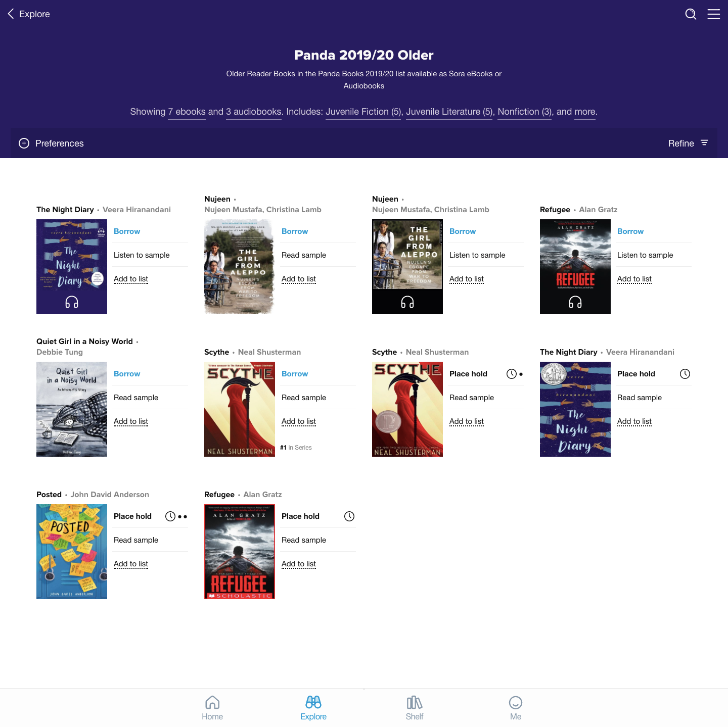This screenshot has height=727, width=728.
Task: Open the hamburger menu icon
Action: pos(713,14)
